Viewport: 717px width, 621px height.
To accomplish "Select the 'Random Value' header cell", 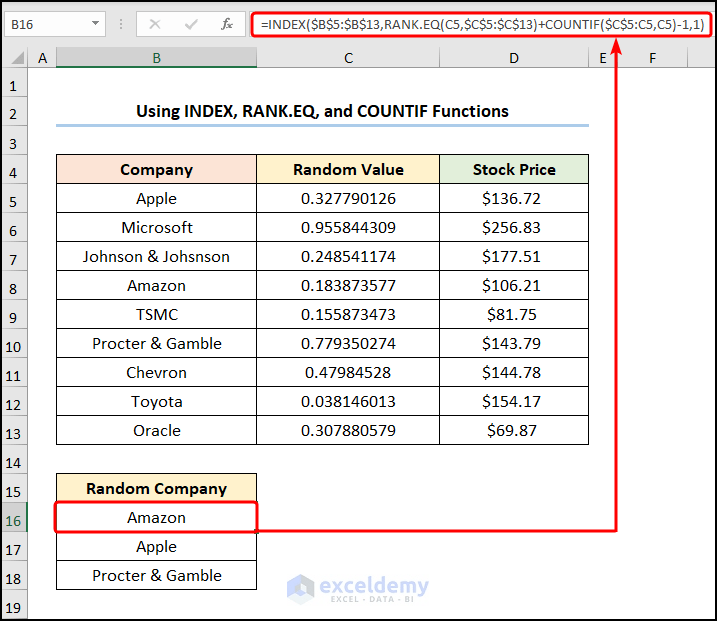I will [x=348, y=169].
